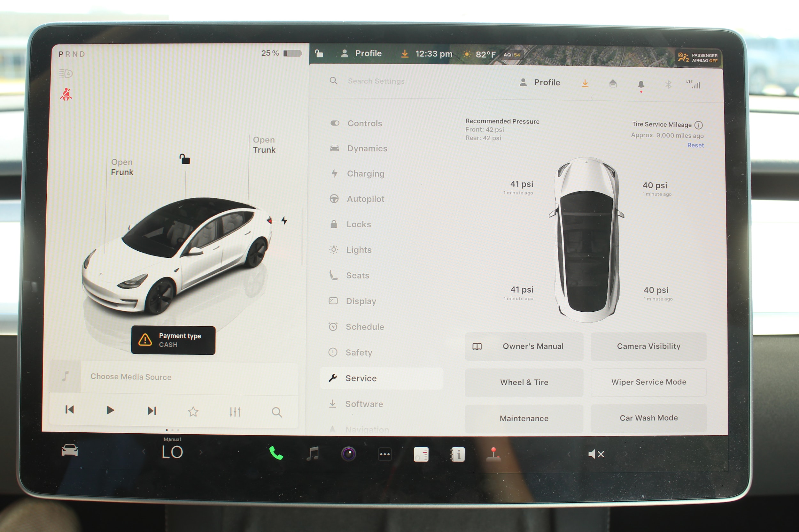Viewport: 799px width, 532px height.
Task: Enable Wiper Service Mode
Action: pos(648,382)
